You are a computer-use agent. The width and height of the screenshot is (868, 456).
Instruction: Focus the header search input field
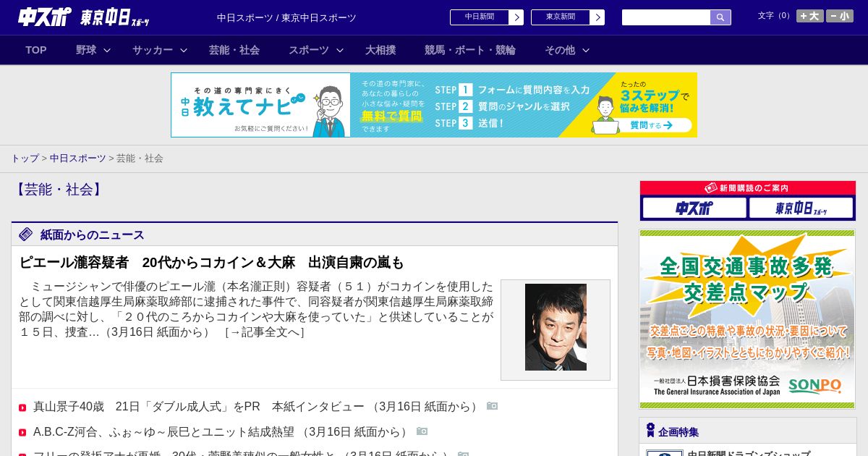666,17
